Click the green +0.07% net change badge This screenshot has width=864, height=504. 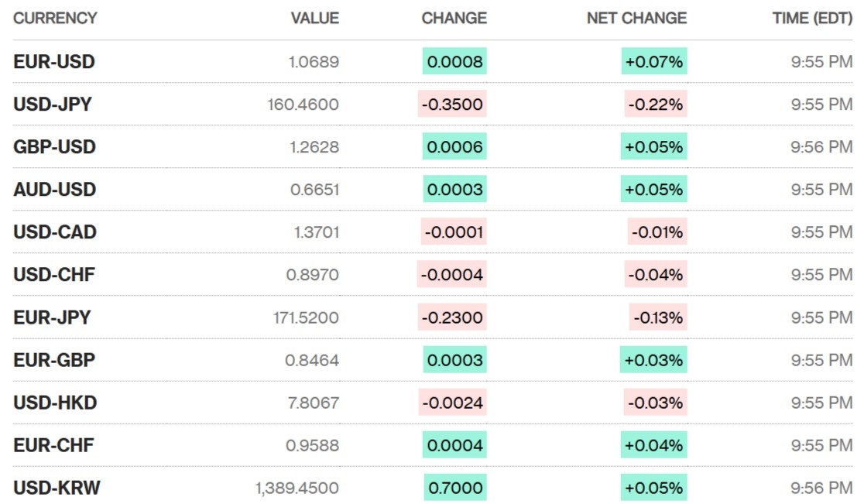pyautogui.click(x=654, y=62)
